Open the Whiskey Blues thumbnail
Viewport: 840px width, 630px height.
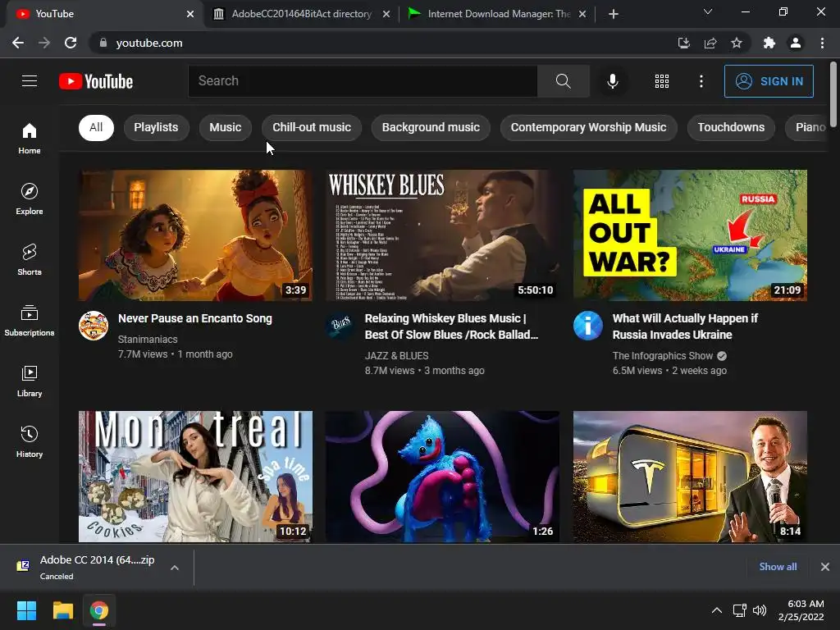[x=442, y=235]
